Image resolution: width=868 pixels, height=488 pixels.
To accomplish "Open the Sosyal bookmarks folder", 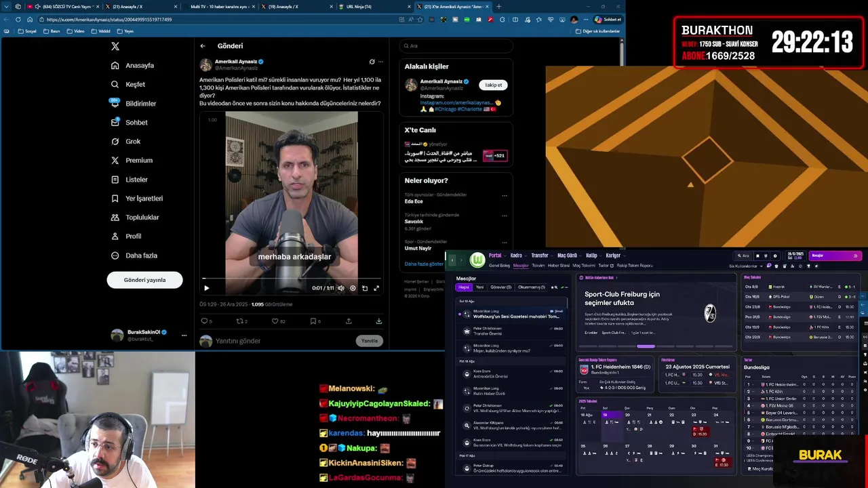I will [27, 31].
